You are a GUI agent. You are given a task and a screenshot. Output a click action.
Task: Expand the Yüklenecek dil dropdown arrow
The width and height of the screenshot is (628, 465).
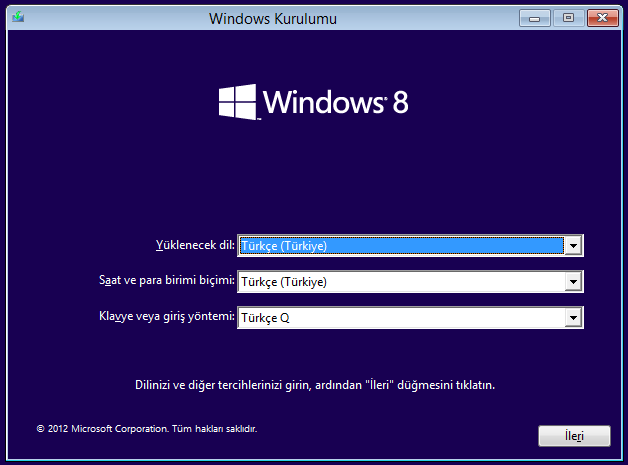click(573, 245)
